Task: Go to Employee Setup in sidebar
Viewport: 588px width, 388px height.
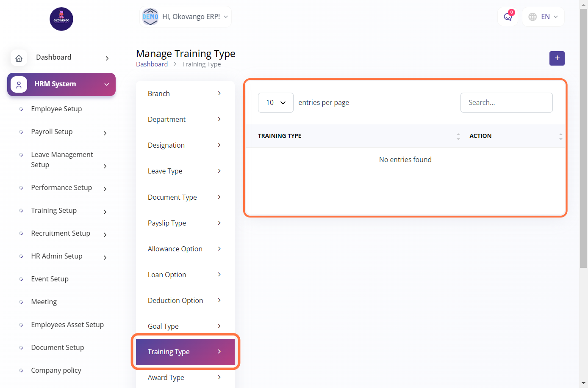Action: pos(56,109)
